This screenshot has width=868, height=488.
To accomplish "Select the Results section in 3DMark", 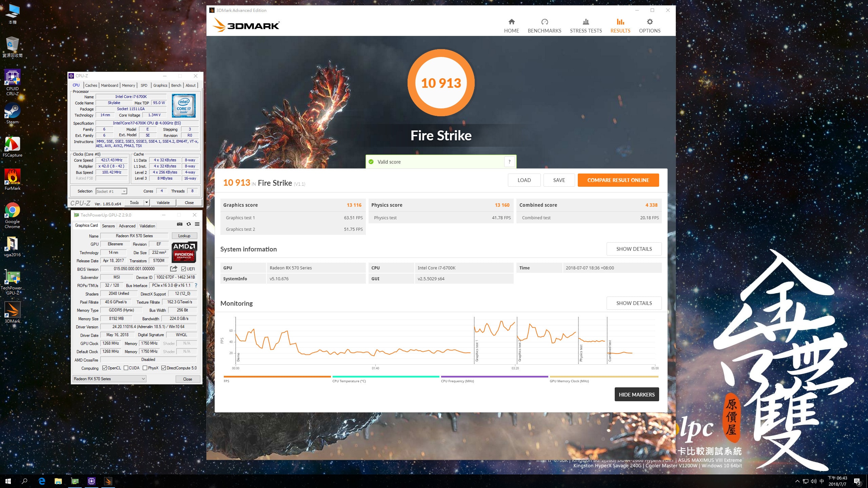I will tap(620, 26).
